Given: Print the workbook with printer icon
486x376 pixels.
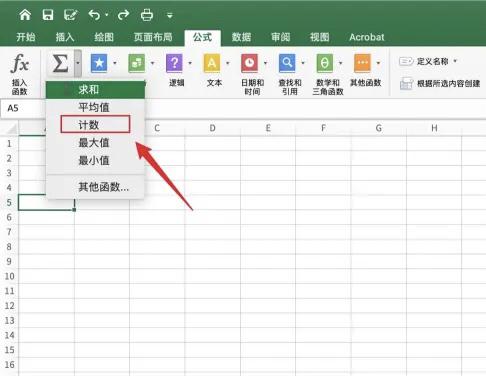Looking at the screenshot, I should click(x=147, y=15).
